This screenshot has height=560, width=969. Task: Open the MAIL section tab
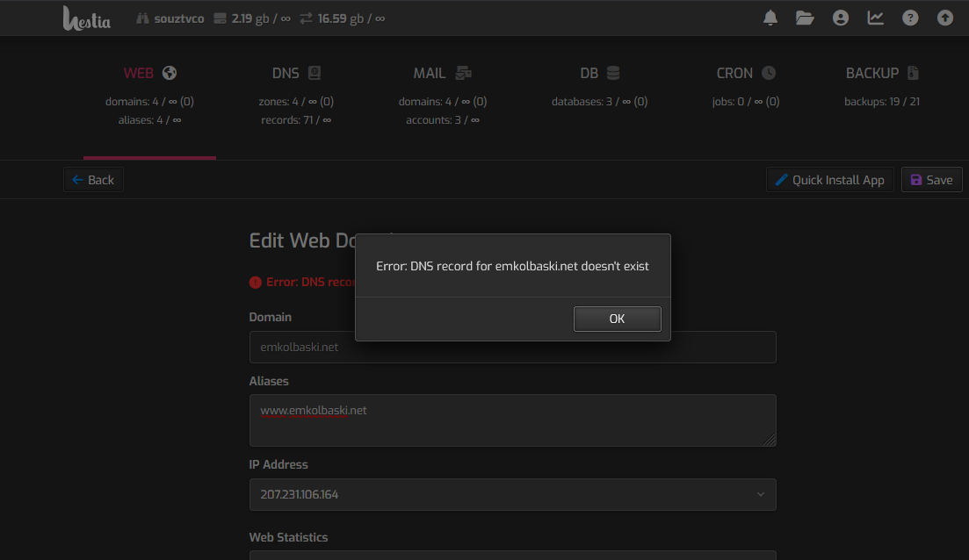[x=442, y=74]
